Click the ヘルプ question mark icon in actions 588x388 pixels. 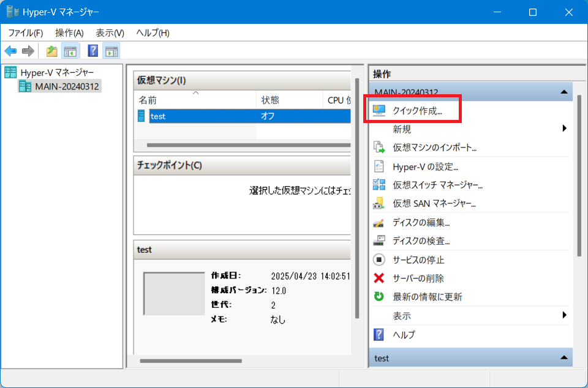tap(379, 334)
